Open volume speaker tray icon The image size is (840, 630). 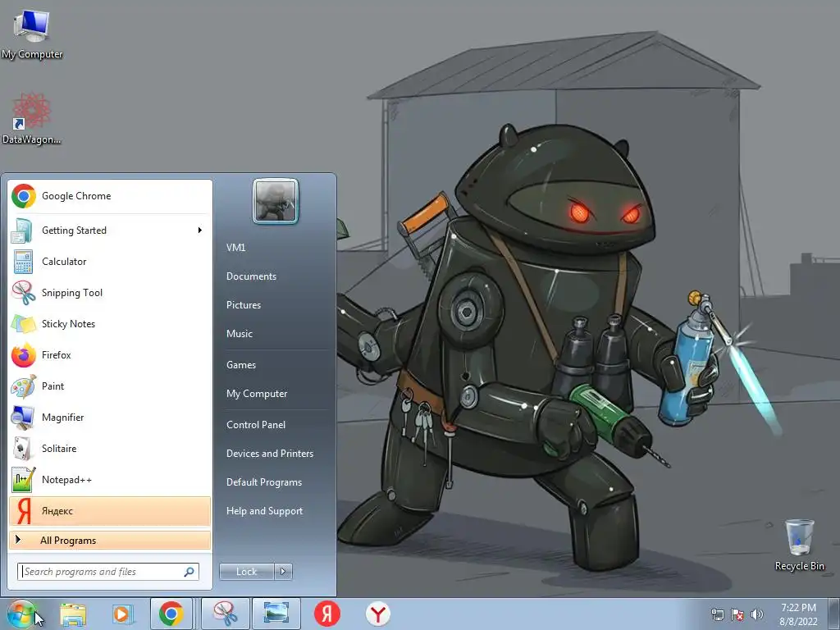pos(757,614)
